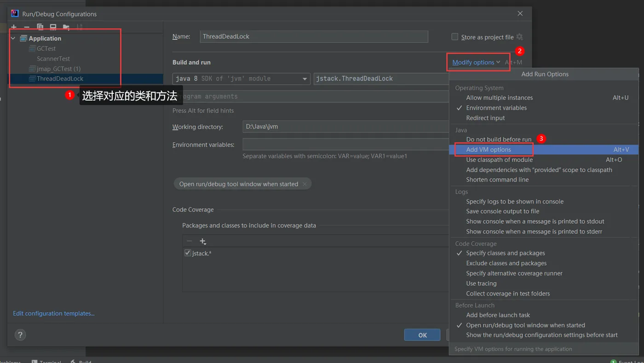The image size is (644, 363).
Task: Open Edit configuration templates link
Action: [54, 313]
